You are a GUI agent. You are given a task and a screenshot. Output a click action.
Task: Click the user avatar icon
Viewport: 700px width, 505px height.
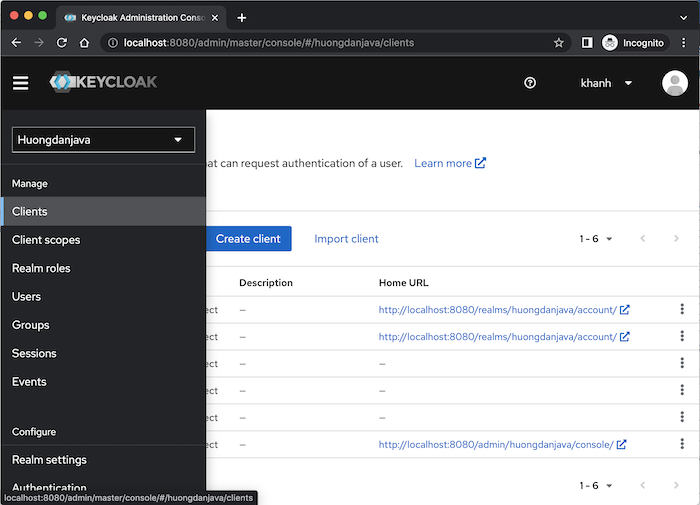pos(675,83)
